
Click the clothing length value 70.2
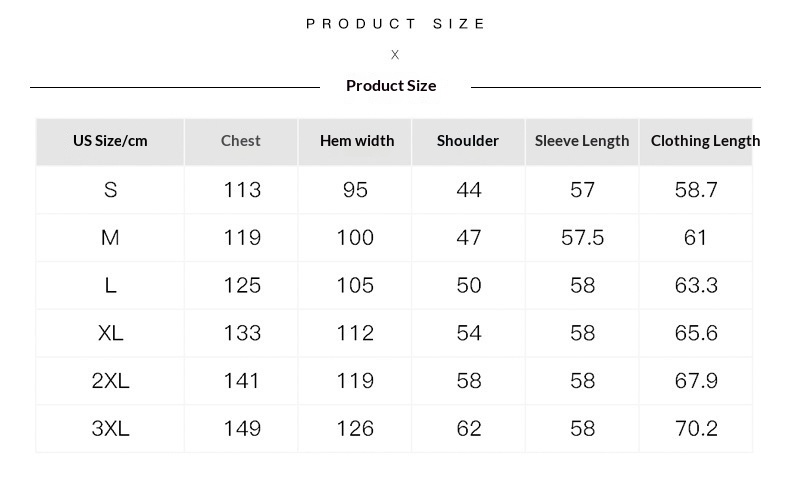[x=696, y=429]
